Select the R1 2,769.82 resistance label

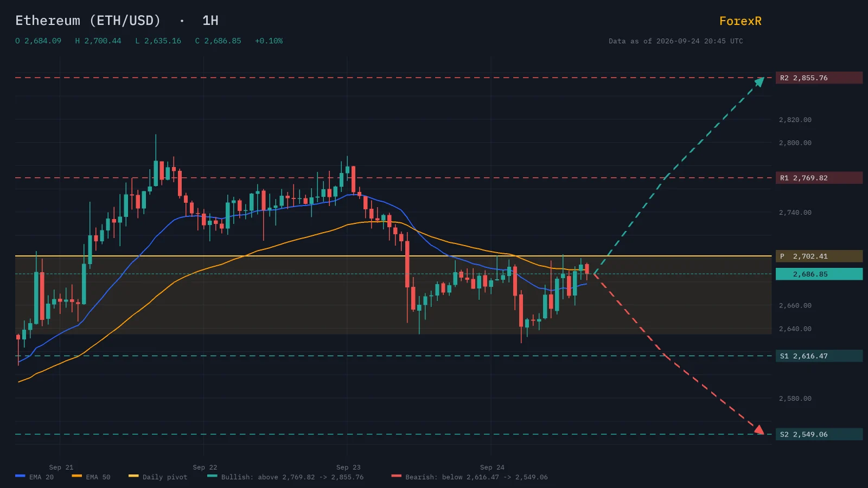tap(819, 178)
